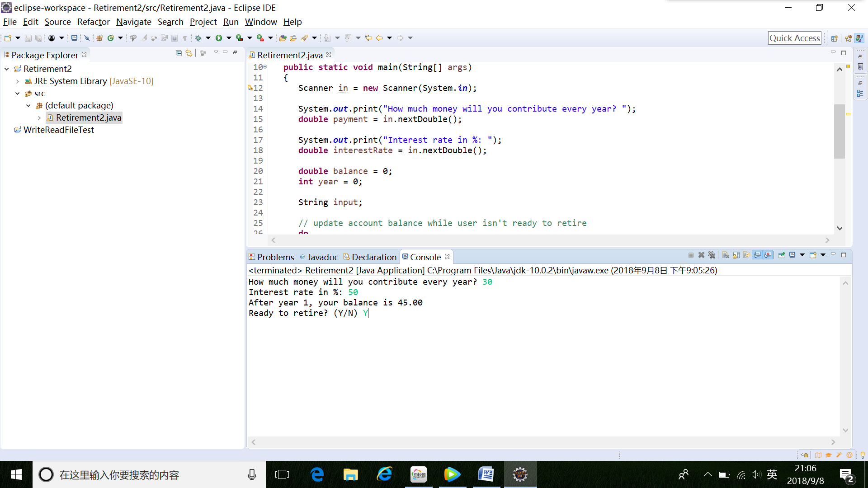Collapse All in Package Explorer

coord(179,53)
